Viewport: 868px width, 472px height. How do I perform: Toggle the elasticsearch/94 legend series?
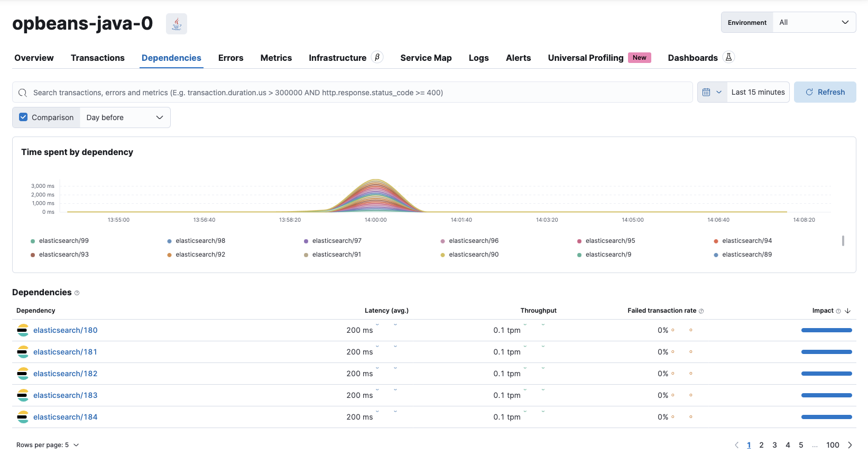(x=743, y=241)
